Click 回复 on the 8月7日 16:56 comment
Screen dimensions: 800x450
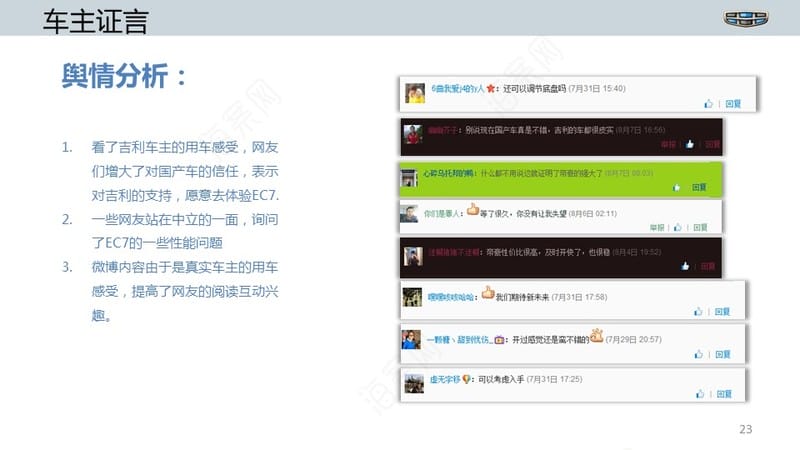[x=712, y=144]
